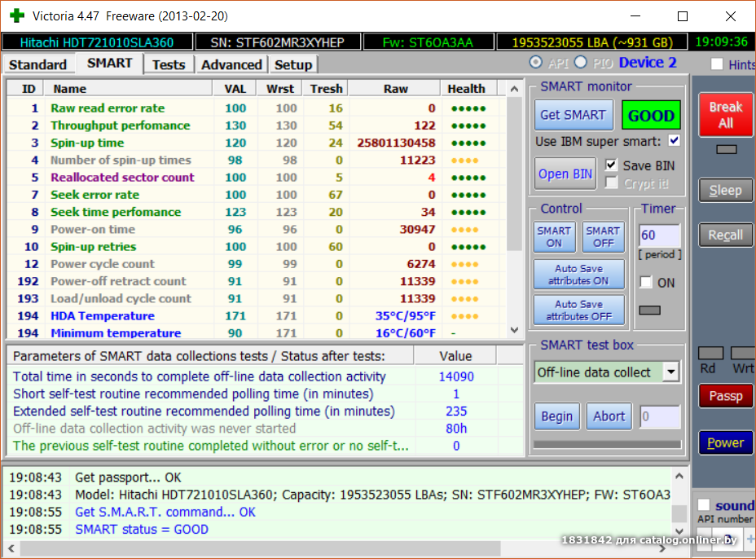Switch to the SMART tab

tap(109, 64)
